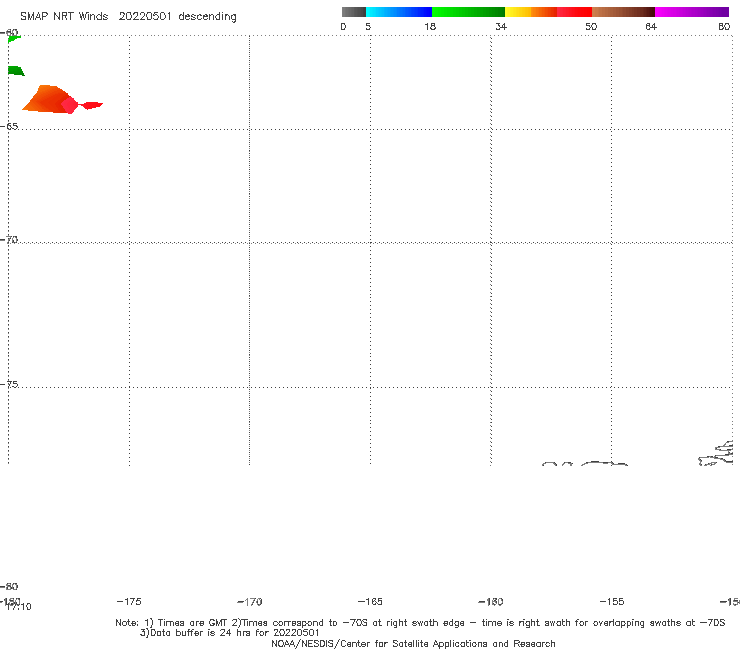Click the -70 latitude label

click(9, 240)
